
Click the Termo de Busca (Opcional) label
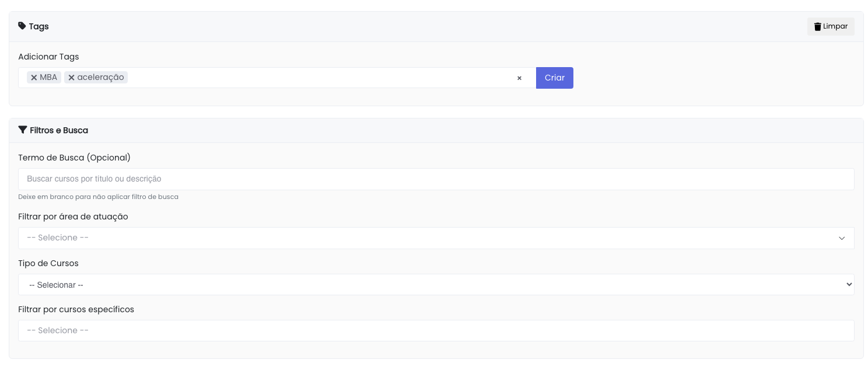(x=74, y=158)
